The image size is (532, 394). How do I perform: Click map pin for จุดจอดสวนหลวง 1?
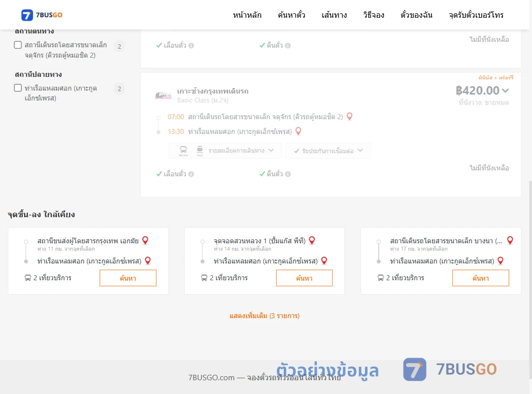tap(312, 240)
